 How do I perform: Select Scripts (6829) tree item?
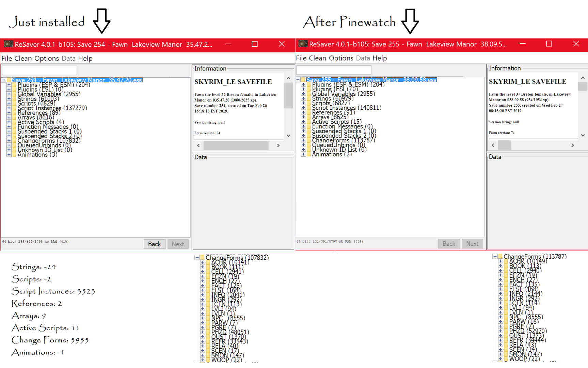click(36, 103)
